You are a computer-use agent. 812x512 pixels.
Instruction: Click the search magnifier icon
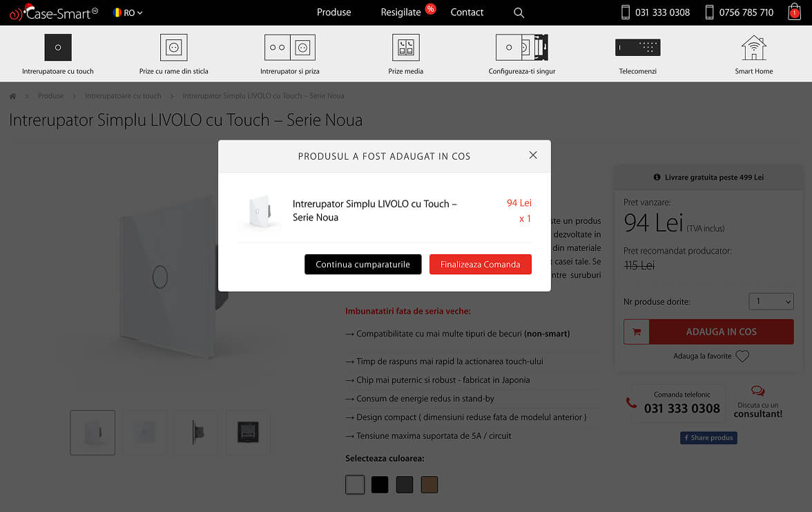click(519, 12)
